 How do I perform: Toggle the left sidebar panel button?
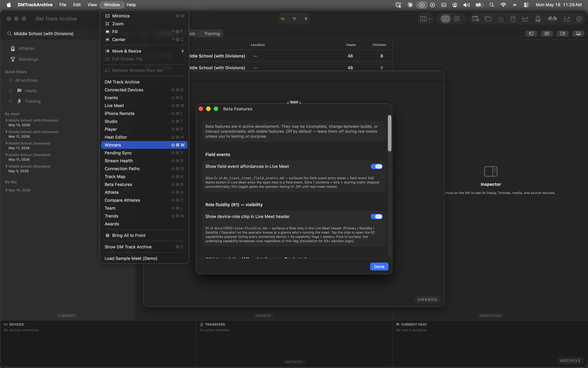[531, 34]
